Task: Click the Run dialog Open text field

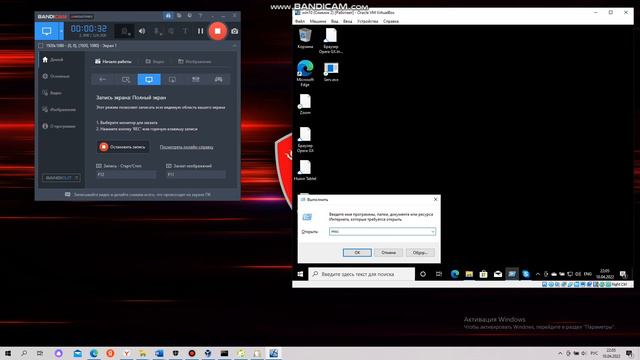Action: tap(380, 231)
